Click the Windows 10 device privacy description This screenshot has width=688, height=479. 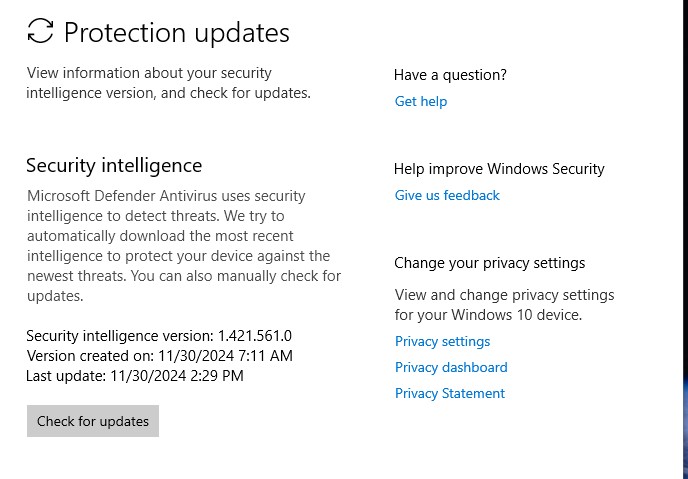point(504,305)
